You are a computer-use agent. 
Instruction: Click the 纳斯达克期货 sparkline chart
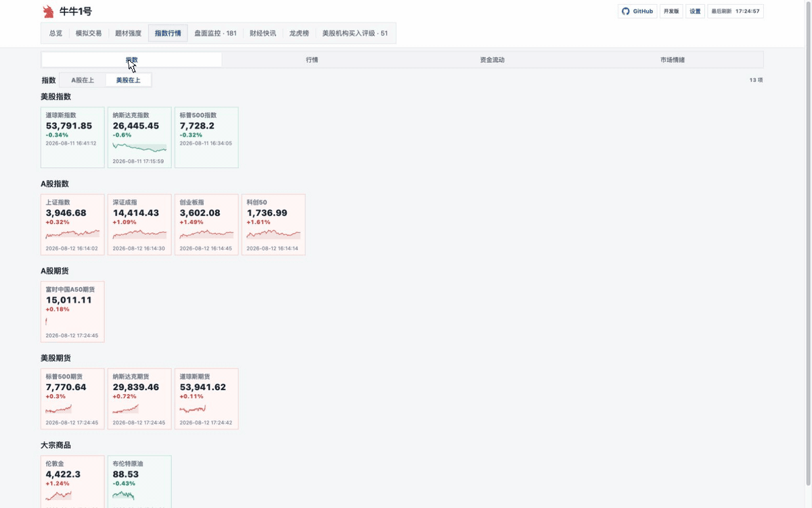click(126, 408)
